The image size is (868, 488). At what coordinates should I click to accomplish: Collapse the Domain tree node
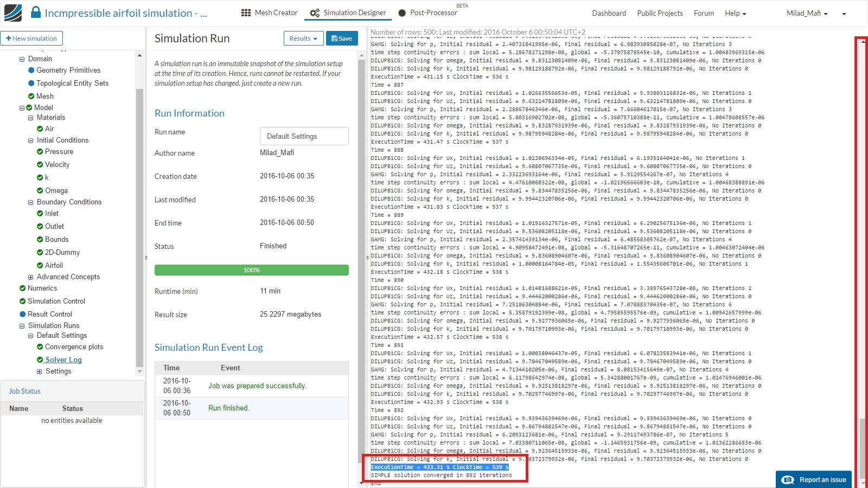tap(22, 59)
